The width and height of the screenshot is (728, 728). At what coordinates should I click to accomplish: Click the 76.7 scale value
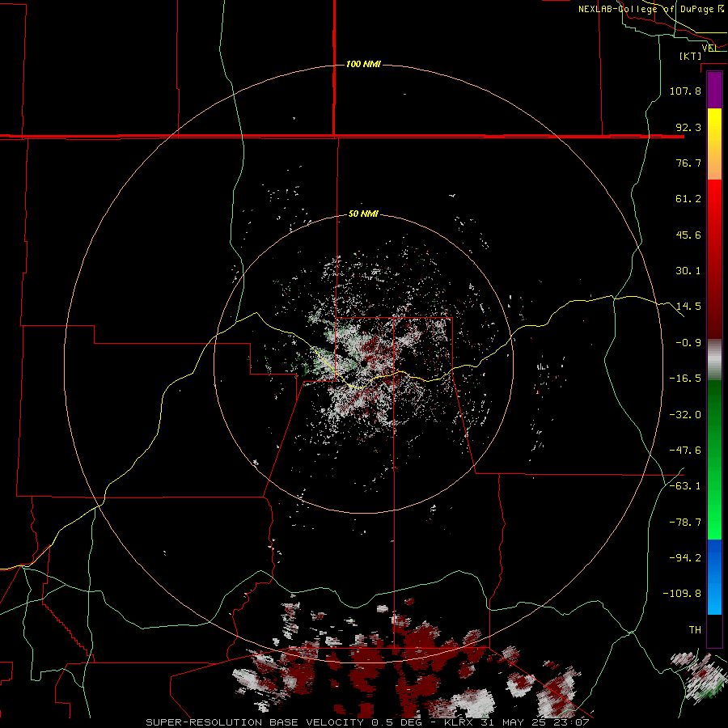click(x=688, y=163)
